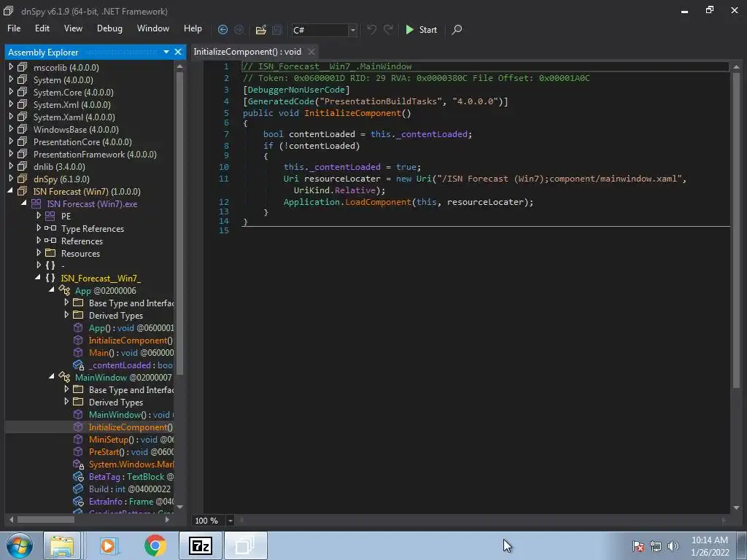Click the Open file toolbar icon

click(260, 29)
